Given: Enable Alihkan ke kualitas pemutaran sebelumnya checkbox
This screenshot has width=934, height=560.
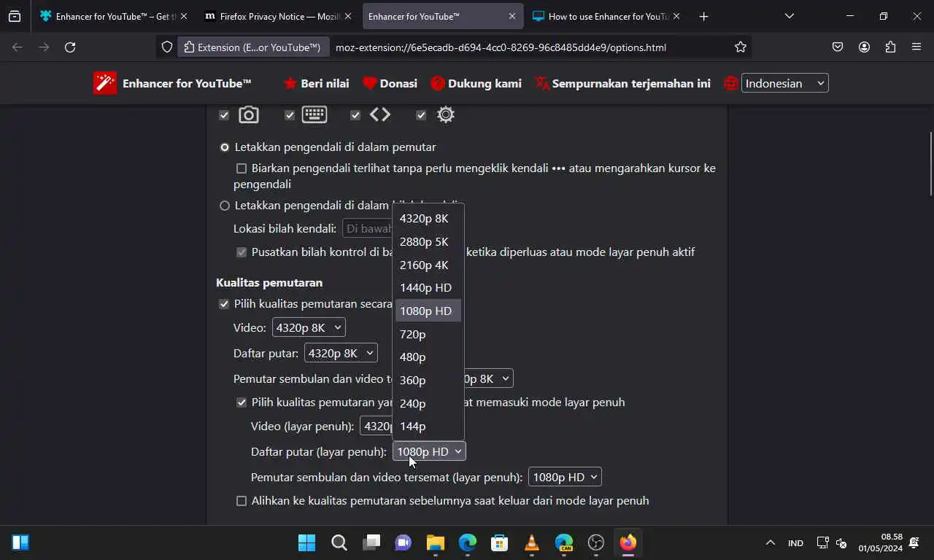Looking at the screenshot, I should tap(242, 501).
